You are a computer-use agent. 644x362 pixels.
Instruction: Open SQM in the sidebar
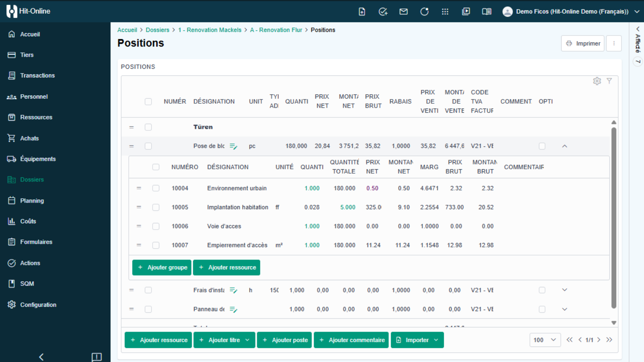pyautogui.click(x=27, y=284)
